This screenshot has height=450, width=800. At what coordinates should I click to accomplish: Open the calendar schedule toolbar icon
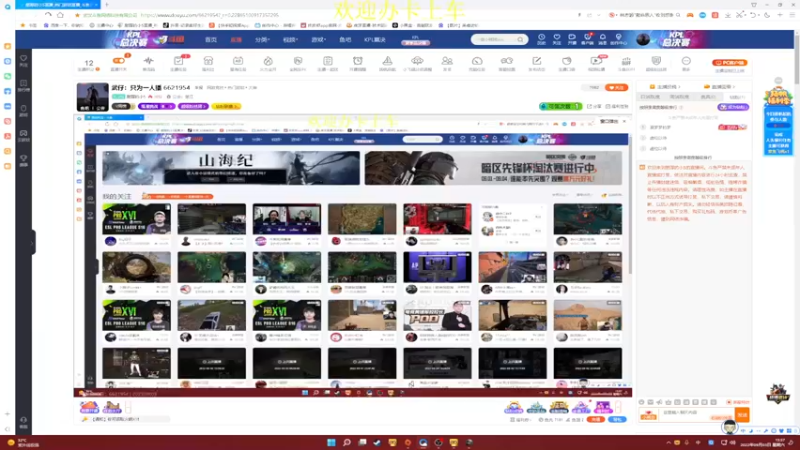[328, 63]
